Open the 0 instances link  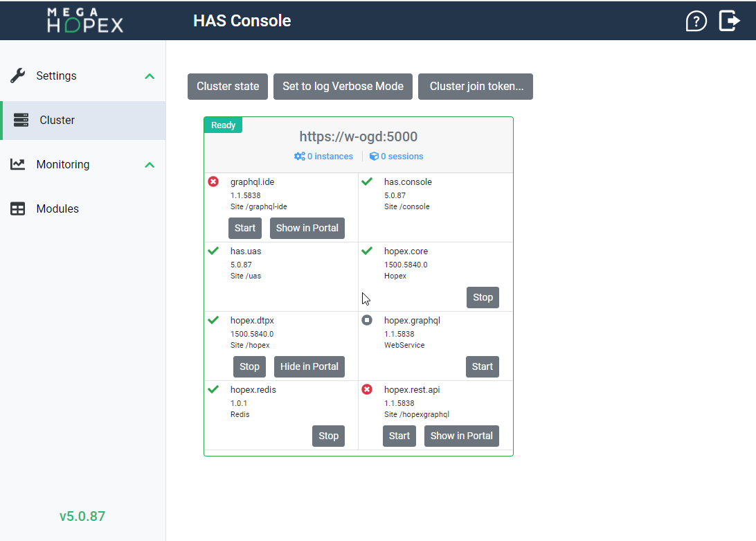324,157
